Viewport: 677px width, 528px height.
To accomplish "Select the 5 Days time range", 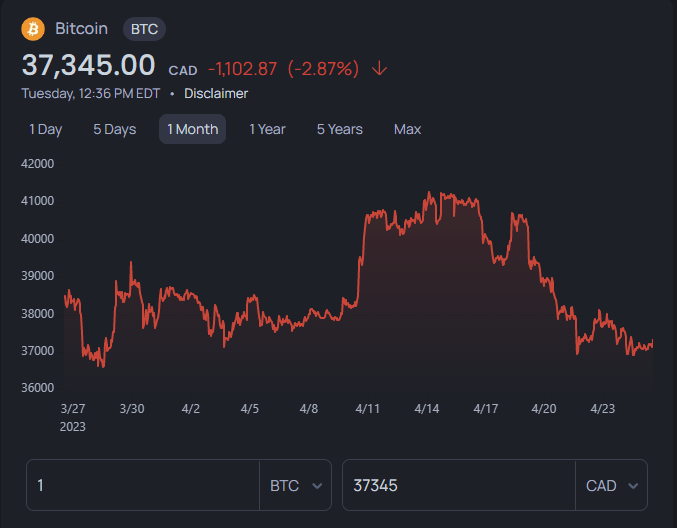I will point(114,129).
